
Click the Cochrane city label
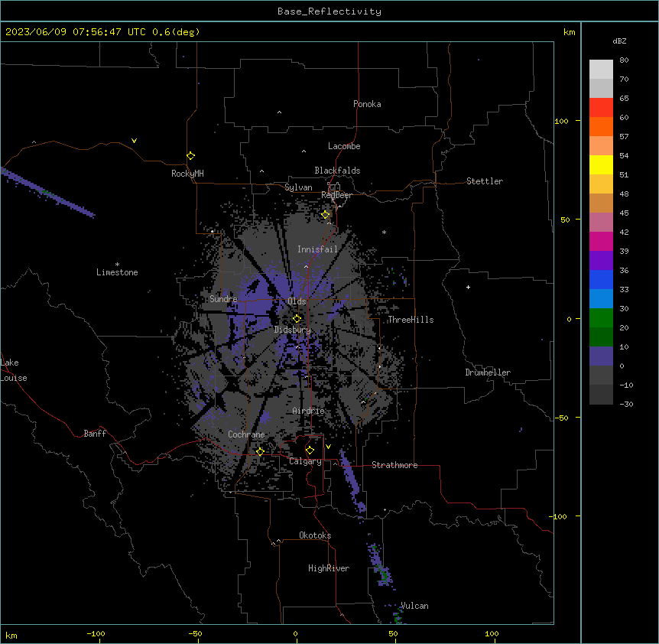(x=246, y=434)
